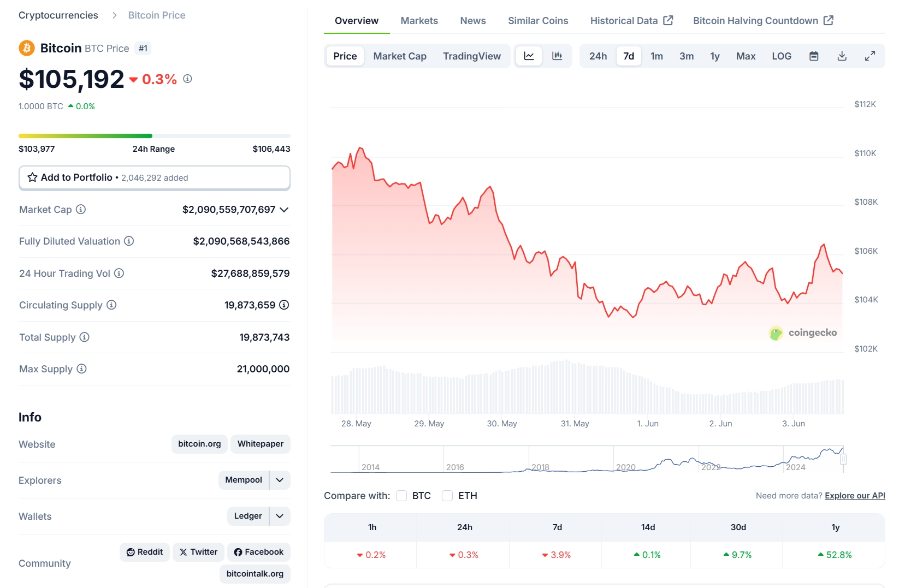Click the 7d column header in performance table
Screen dimensions: 905x588
click(x=557, y=527)
